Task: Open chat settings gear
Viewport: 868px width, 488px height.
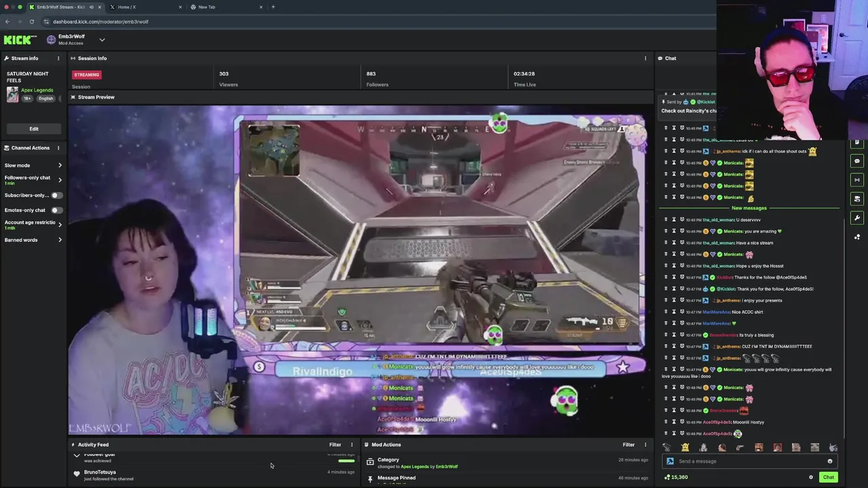Action: pyautogui.click(x=810, y=477)
